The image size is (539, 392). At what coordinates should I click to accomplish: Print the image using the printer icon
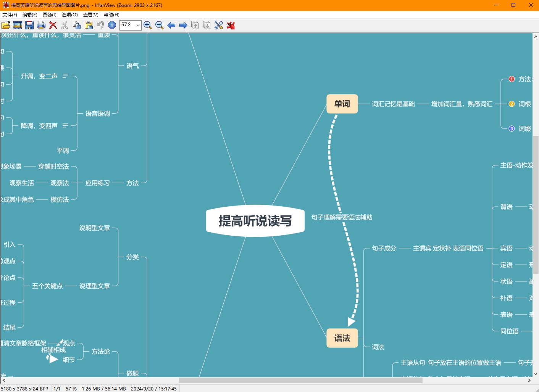click(41, 26)
